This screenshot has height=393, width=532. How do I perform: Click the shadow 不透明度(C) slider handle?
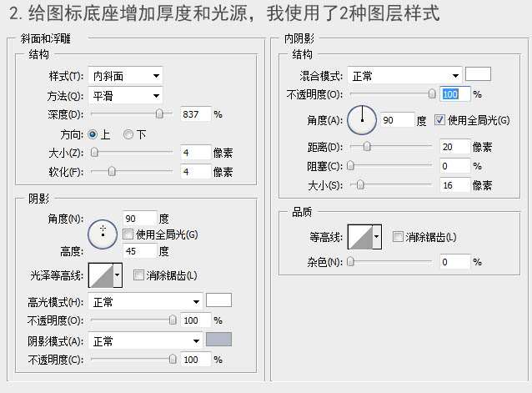click(x=173, y=359)
